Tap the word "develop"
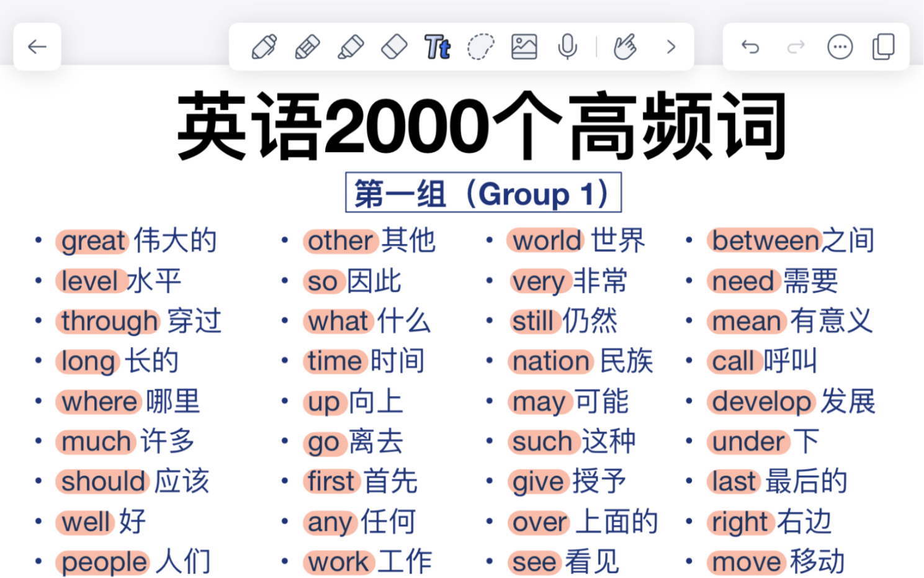924x578 pixels. [761, 402]
